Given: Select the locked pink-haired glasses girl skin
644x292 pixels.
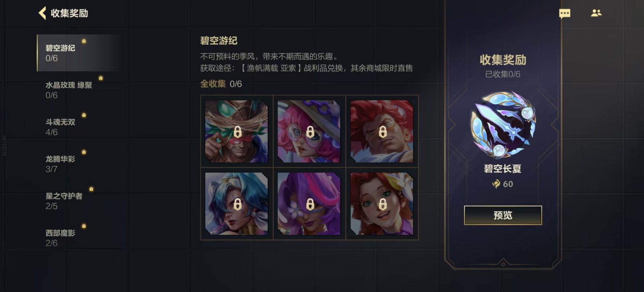Looking at the screenshot, I should coord(309,131).
